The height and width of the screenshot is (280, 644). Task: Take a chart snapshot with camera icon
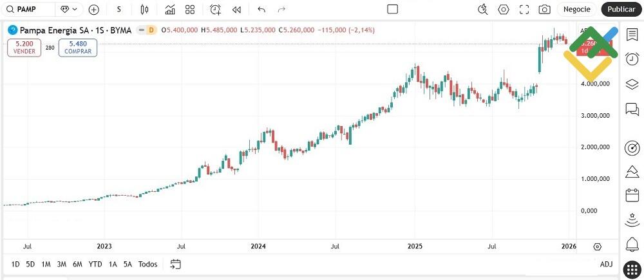point(545,9)
